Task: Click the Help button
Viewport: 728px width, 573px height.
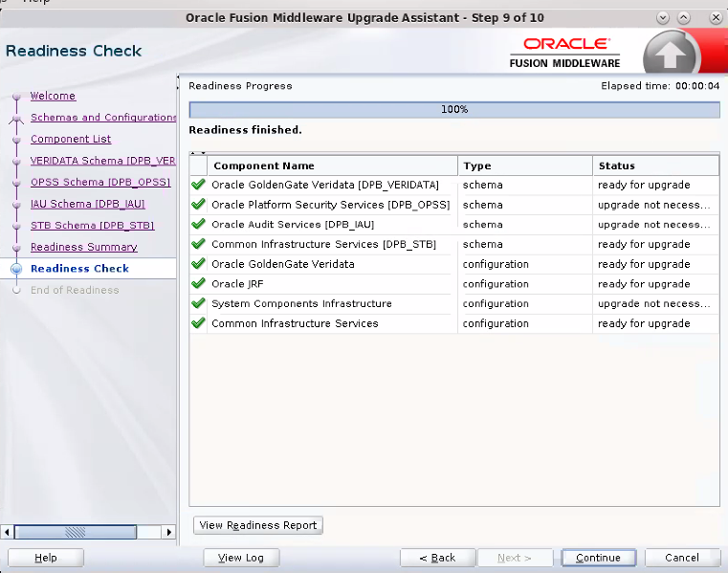Action: click(x=46, y=558)
